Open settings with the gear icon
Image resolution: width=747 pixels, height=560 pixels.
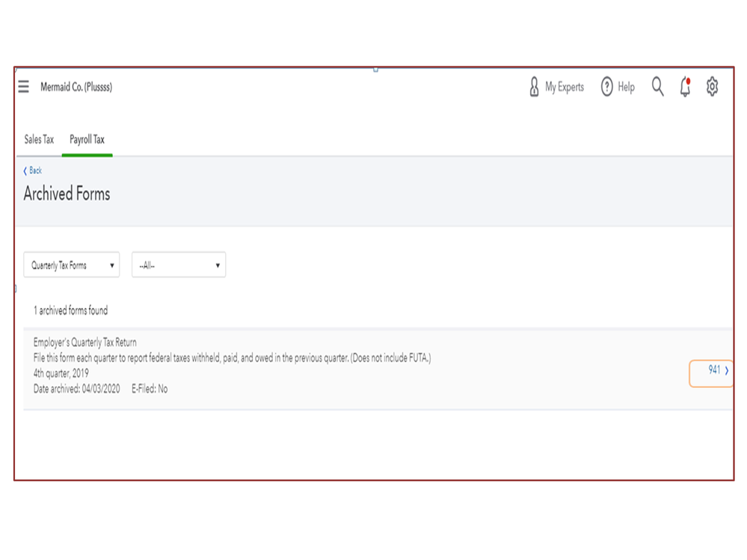point(712,87)
